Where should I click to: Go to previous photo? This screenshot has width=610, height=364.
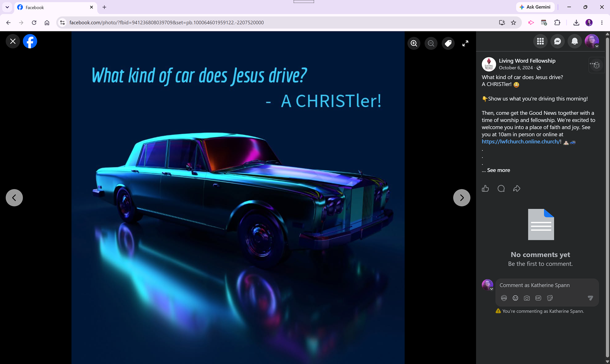[x=14, y=198]
